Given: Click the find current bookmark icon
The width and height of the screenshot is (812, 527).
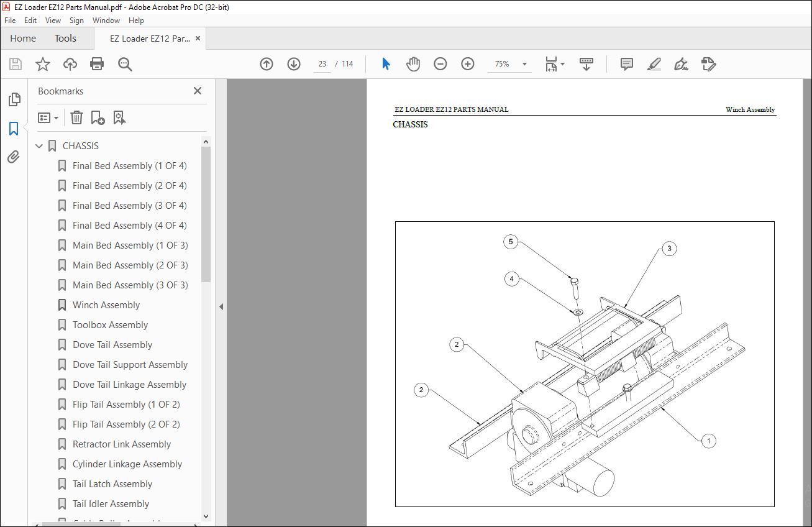Looking at the screenshot, I should click(x=119, y=117).
